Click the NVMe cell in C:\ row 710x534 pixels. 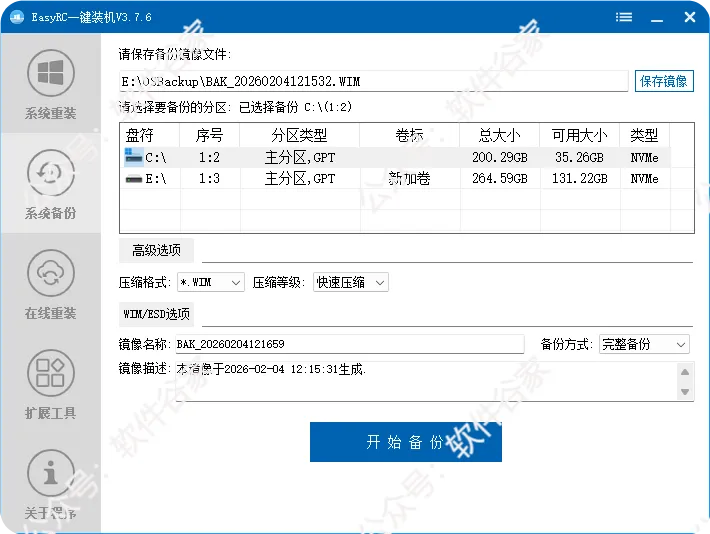(x=644, y=157)
